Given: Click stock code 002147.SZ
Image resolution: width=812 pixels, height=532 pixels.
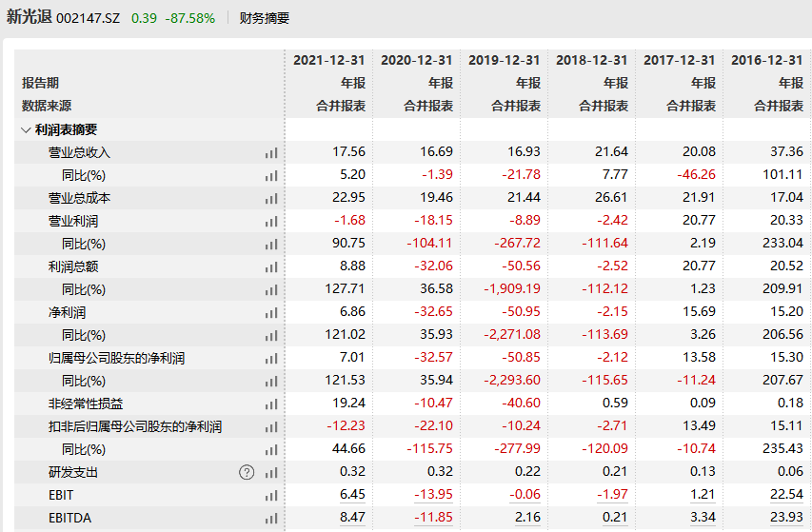Looking at the screenshot, I should point(89,18).
